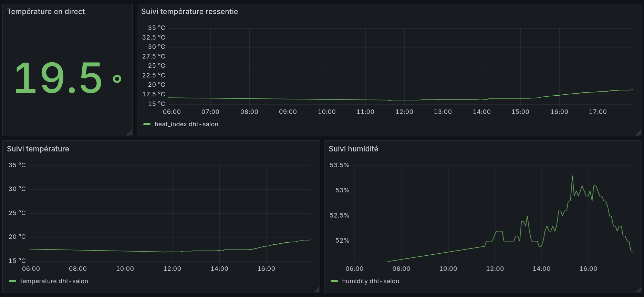The width and height of the screenshot is (644, 297).
Task: Click the 53.5% label on the humidity axis
Action: point(339,165)
